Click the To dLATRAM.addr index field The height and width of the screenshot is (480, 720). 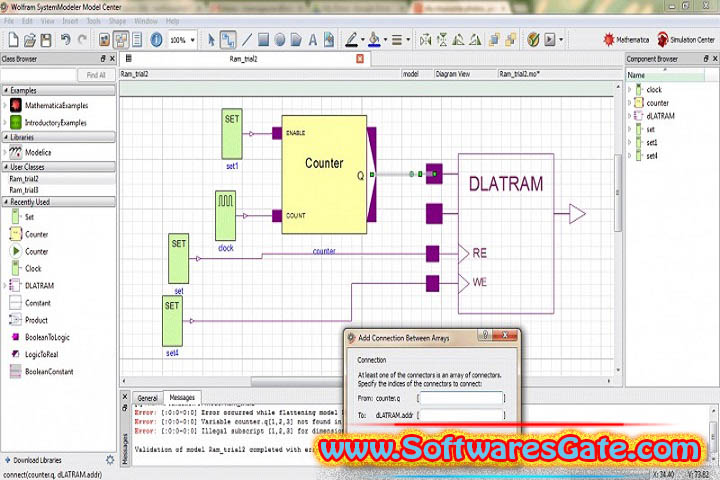coord(461,415)
